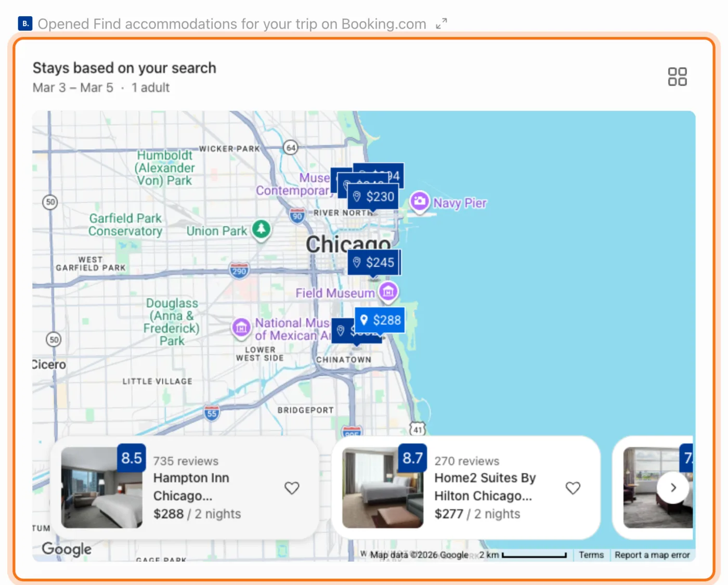Click 'Stays based on your search' heading
Screen dimensions: 728x585
point(124,68)
